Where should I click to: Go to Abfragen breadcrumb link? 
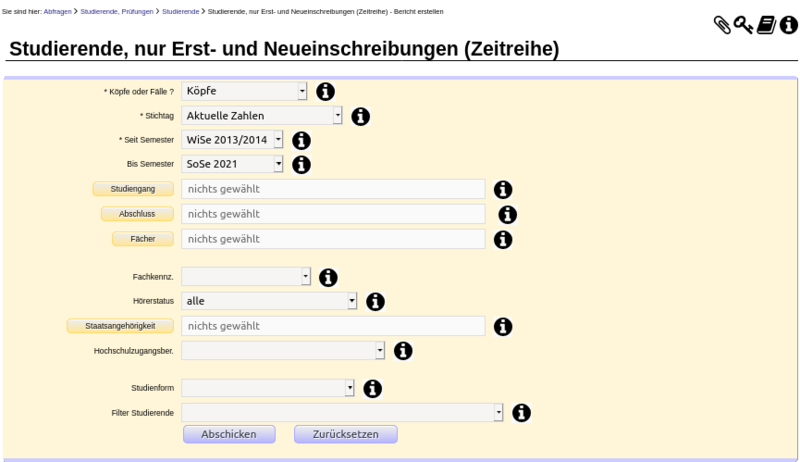[58, 12]
